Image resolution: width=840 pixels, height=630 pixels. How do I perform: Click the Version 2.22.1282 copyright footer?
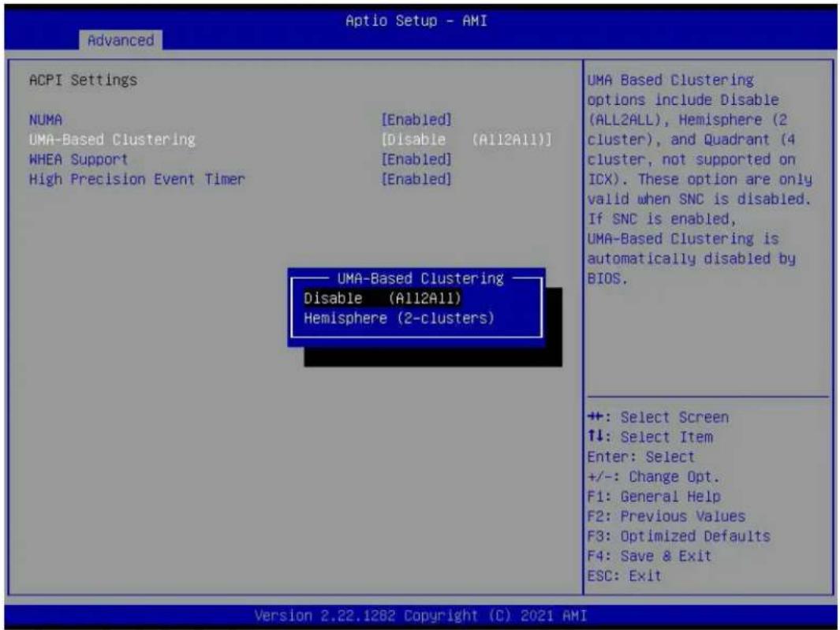(420, 616)
